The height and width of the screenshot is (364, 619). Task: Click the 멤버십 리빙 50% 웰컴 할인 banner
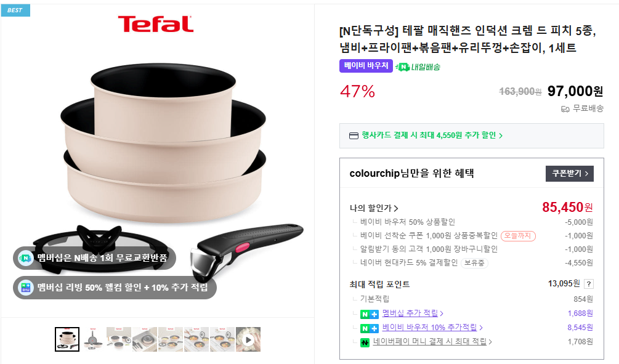[x=115, y=288]
